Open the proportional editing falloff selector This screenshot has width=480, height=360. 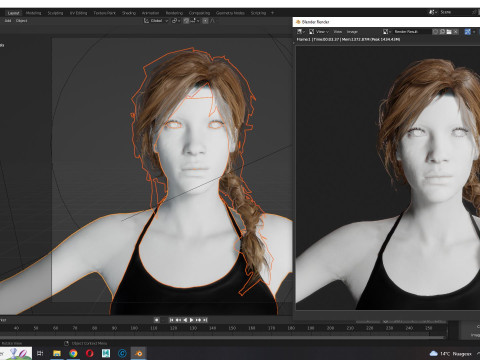[213, 21]
